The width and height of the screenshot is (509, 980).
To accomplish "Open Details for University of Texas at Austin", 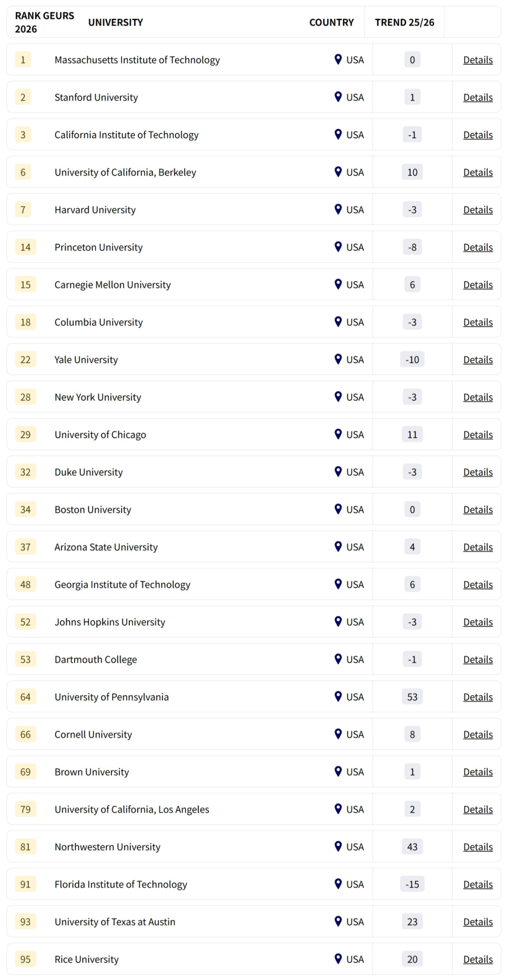I will click(x=477, y=922).
